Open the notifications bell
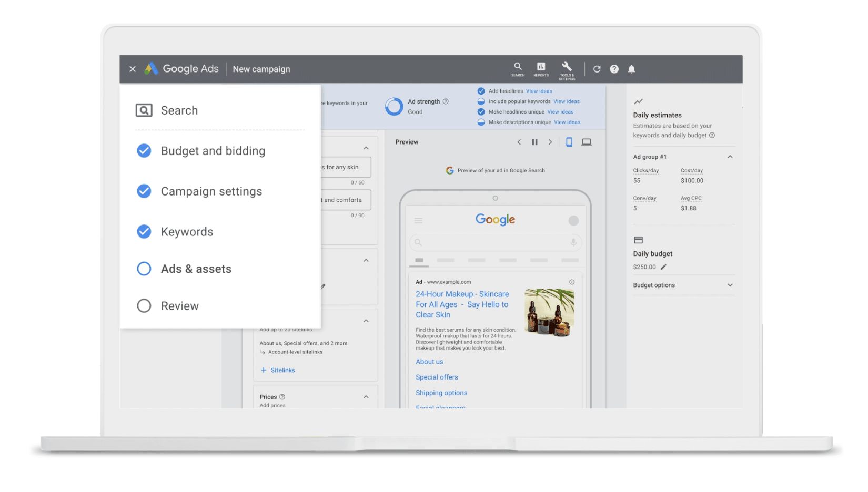The width and height of the screenshot is (868, 492). point(631,69)
